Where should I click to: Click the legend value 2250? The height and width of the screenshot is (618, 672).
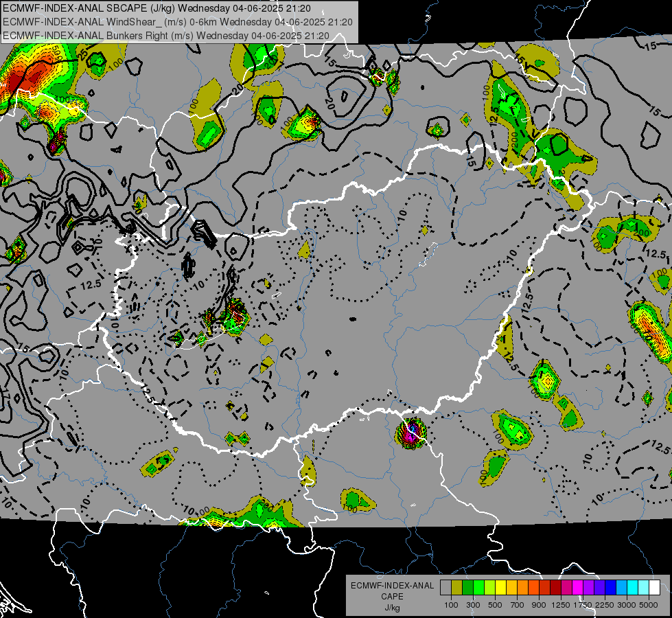click(x=605, y=605)
